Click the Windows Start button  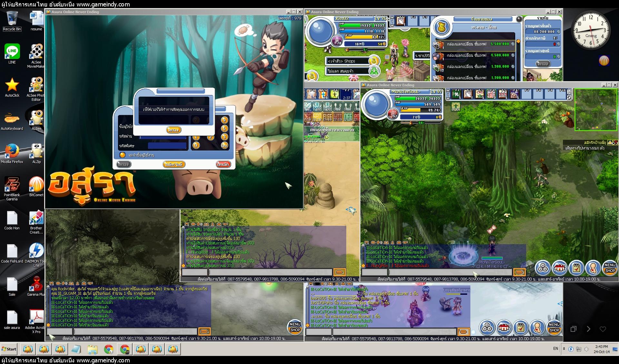point(9,349)
